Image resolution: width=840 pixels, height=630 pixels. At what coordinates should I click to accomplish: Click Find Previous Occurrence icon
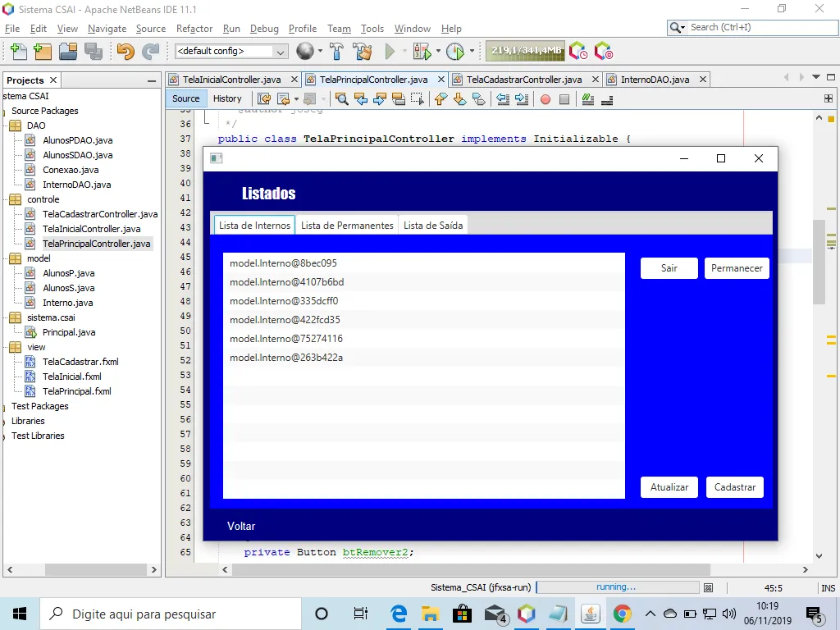point(361,99)
